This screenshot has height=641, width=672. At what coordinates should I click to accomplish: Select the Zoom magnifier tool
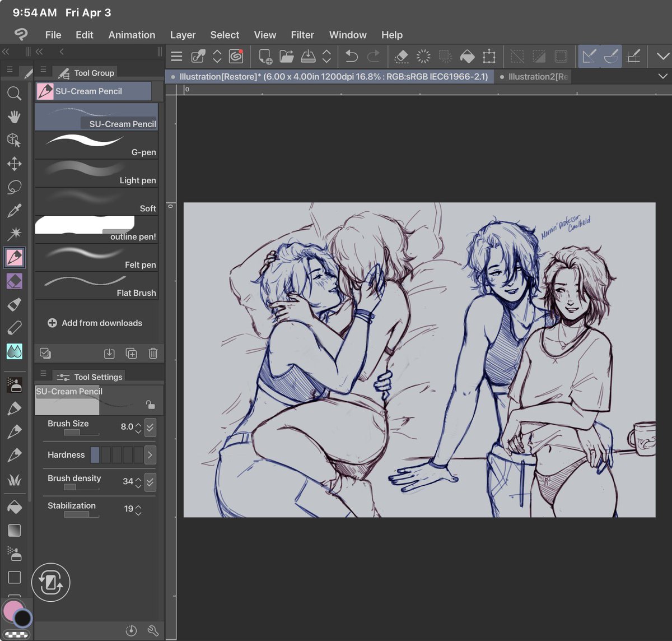tap(14, 93)
